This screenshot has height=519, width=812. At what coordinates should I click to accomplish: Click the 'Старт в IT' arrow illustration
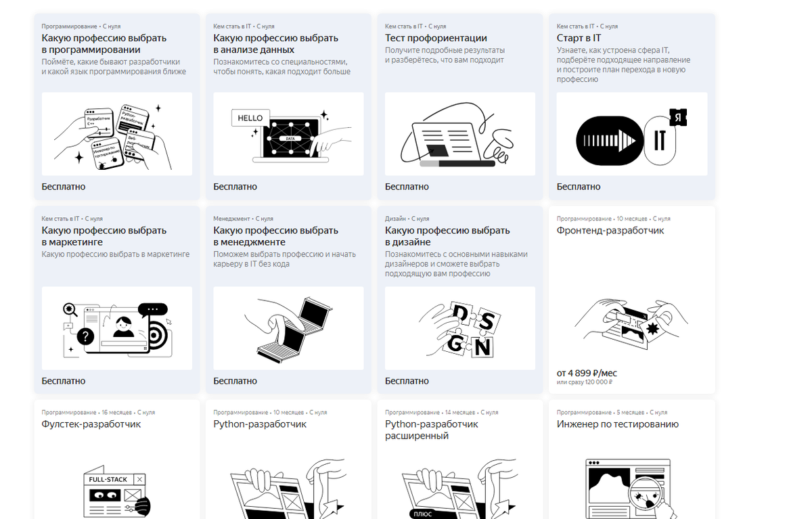pos(632,134)
